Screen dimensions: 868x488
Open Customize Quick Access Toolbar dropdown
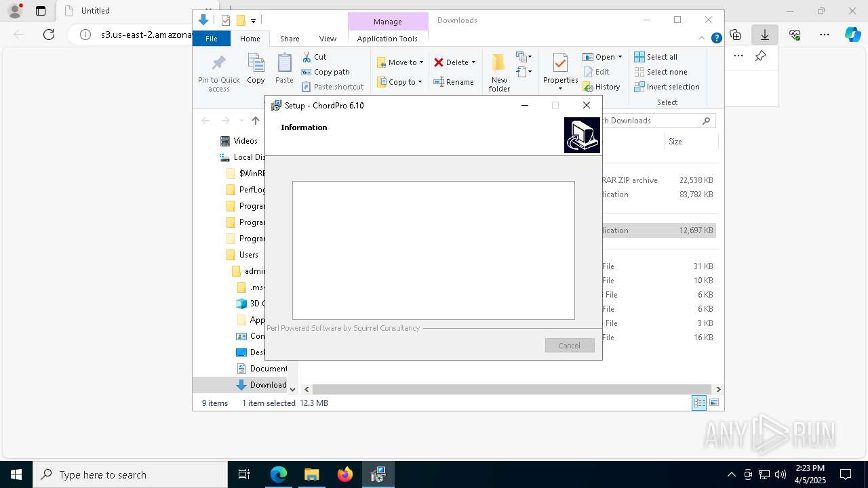pos(253,21)
